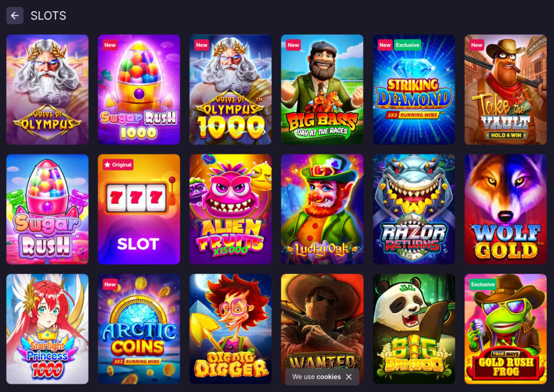Viewport: 554px width, 392px height.
Task: Open the original Gates of Olympus tile
Action: pos(47,90)
